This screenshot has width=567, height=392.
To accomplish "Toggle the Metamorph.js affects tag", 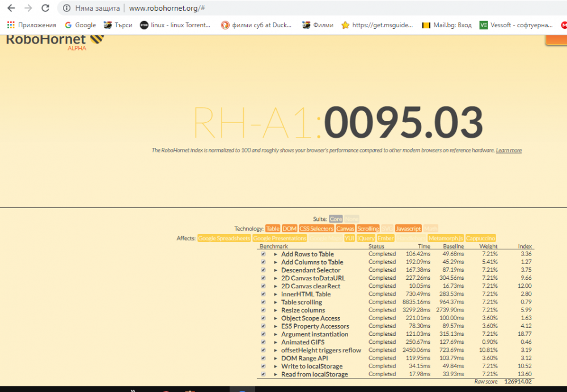I will (x=446, y=238).
